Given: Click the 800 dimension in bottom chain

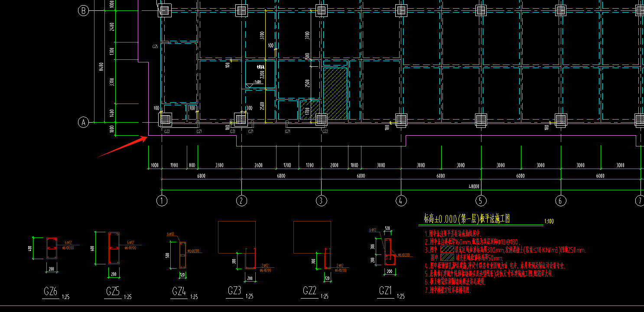Looking at the screenshot, I should (x=192, y=165).
